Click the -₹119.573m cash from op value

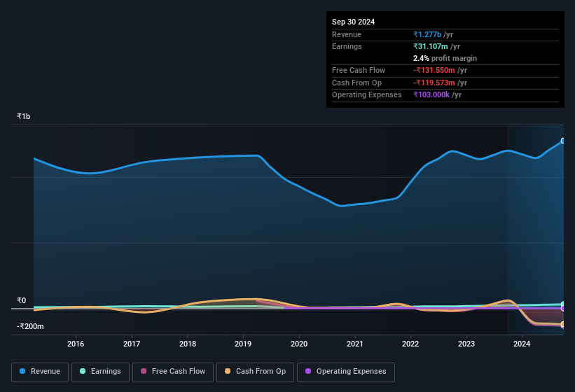point(434,83)
